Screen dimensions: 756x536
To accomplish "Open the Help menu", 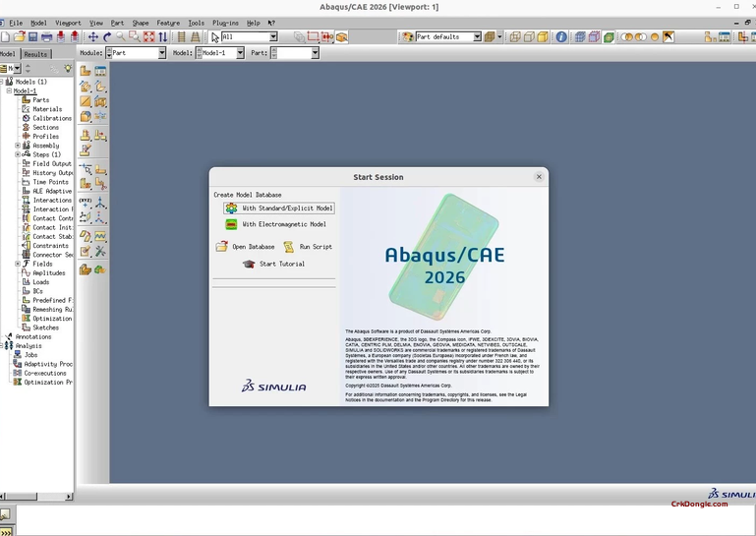I will (x=253, y=23).
